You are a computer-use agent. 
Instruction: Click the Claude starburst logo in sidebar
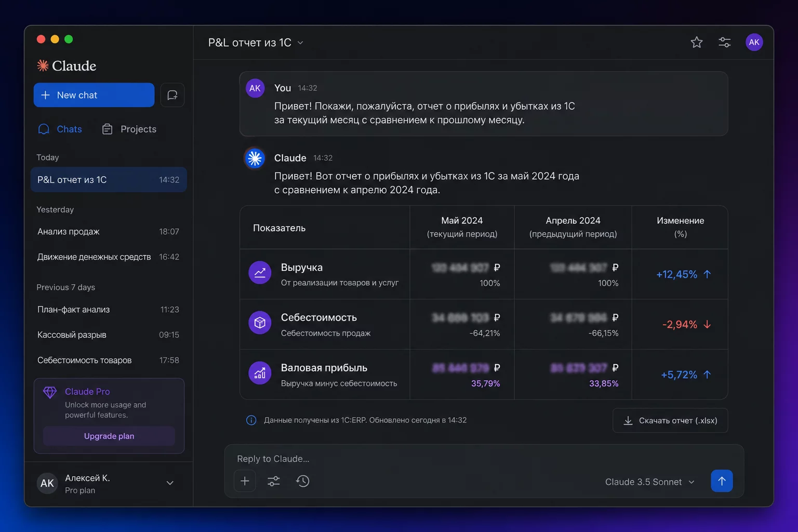tap(43, 65)
